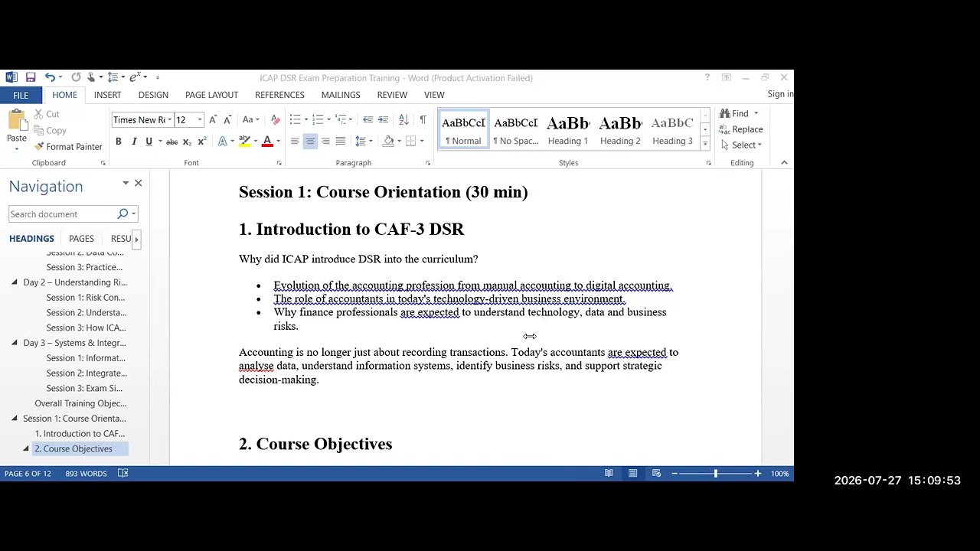The width and height of the screenshot is (980, 551).
Task: Toggle Italic formatting
Action: point(134,141)
